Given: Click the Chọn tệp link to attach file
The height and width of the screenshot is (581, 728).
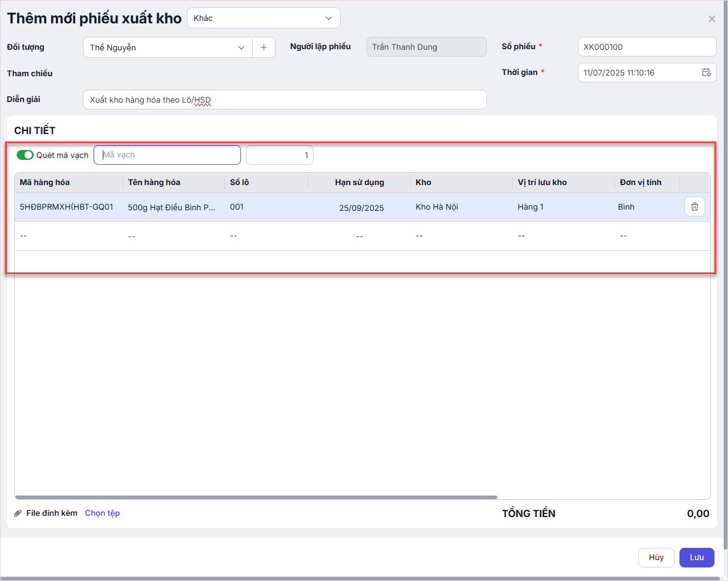Looking at the screenshot, I should (x=102, y=513).
